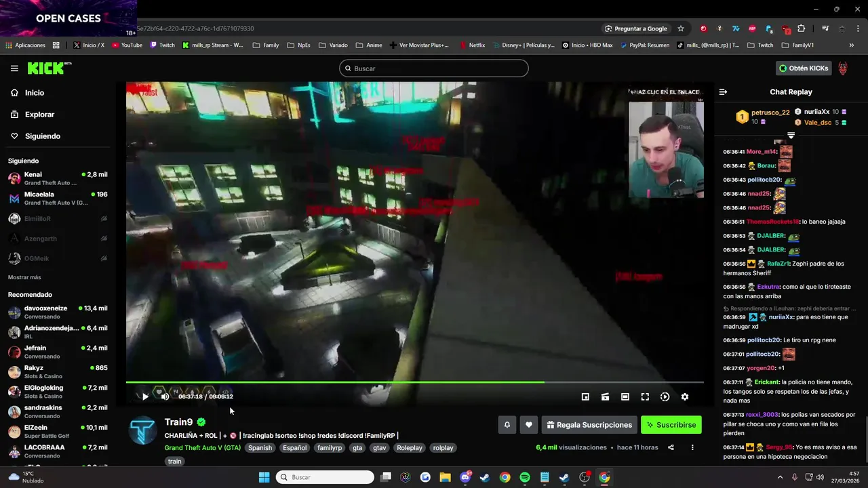Open Discord from the taskbar
This screenshot has height=488, width=868.
point(466,477)
